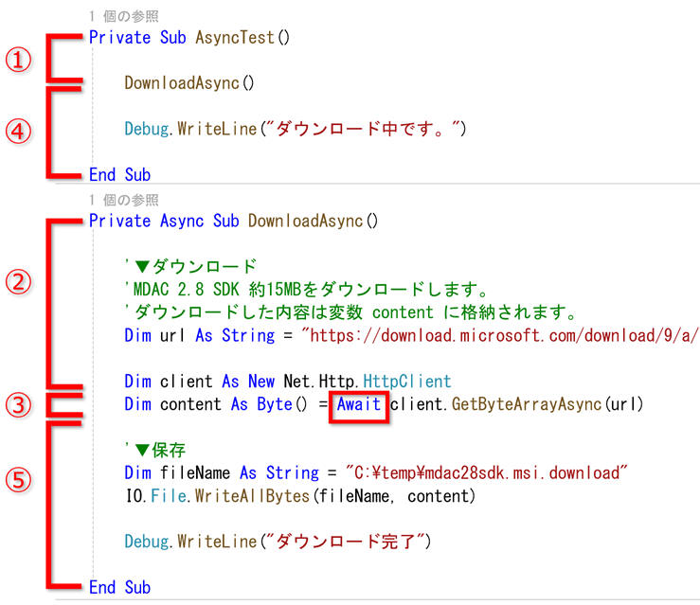Click WriteAllBytes in the IO.File call
This screenshot has height=605, width=700.
pyautogui.click(x=252, y=496)
